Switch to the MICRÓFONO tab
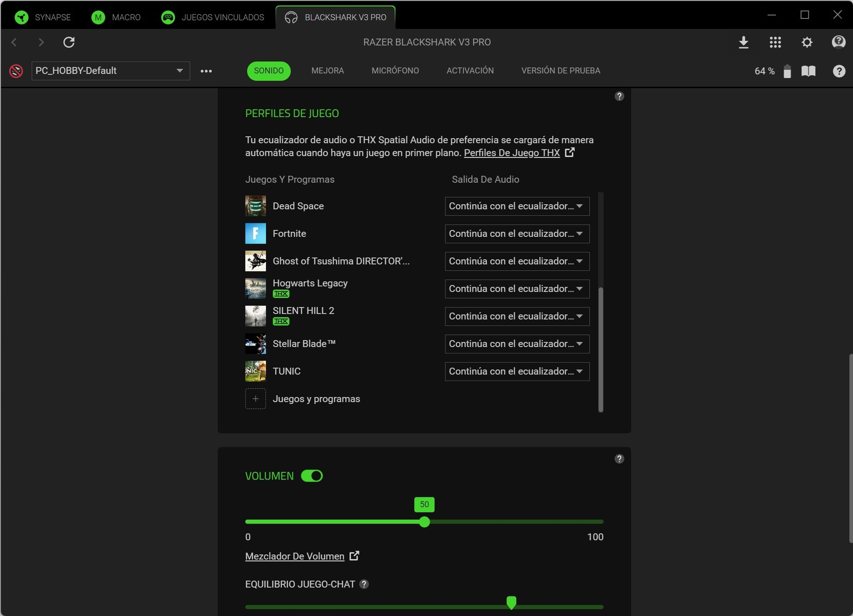Screen dimensions: 853x616 point(395,71)
